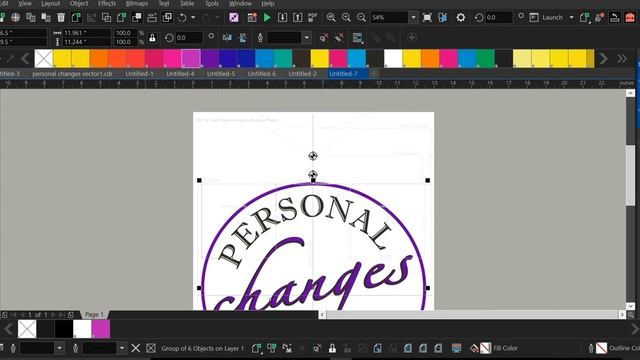Click the zoom level 54% field
The height and width of the screenshot is (360, 640).
[389, 17]
